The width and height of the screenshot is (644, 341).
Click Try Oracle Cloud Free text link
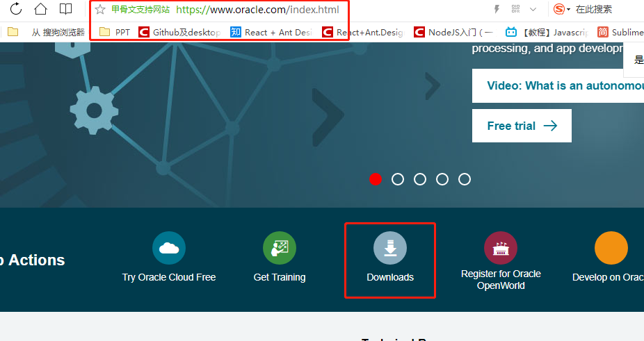(169, 277)
